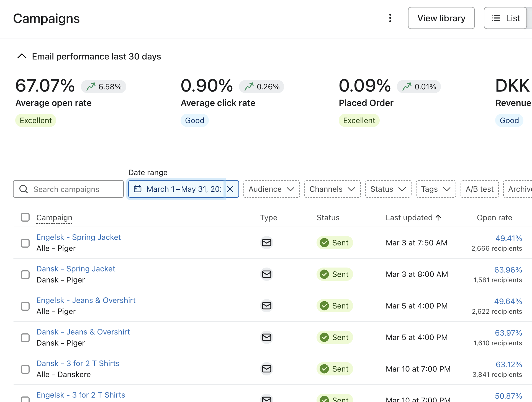Open the Status filter dropdown
The width and height of the screenshot is (532, 402).
click(388, 189)
